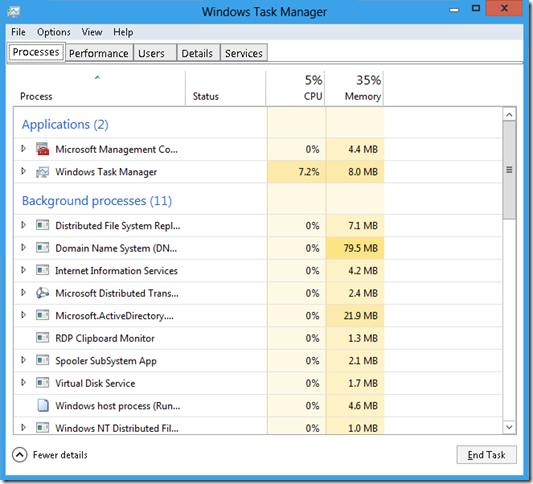Screen dimensions: 533x484
Task: Select Windows host process (Run... name
Action: click(118, 406)
